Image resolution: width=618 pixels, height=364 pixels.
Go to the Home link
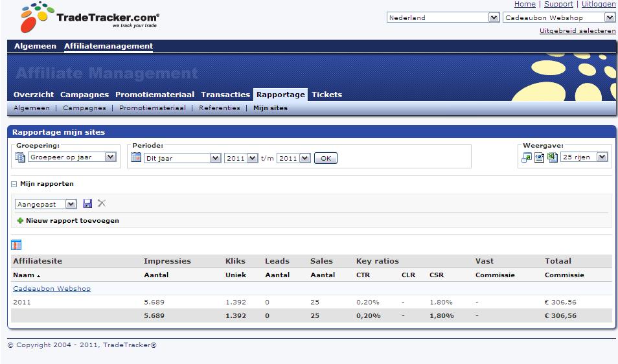pos(525,4)
